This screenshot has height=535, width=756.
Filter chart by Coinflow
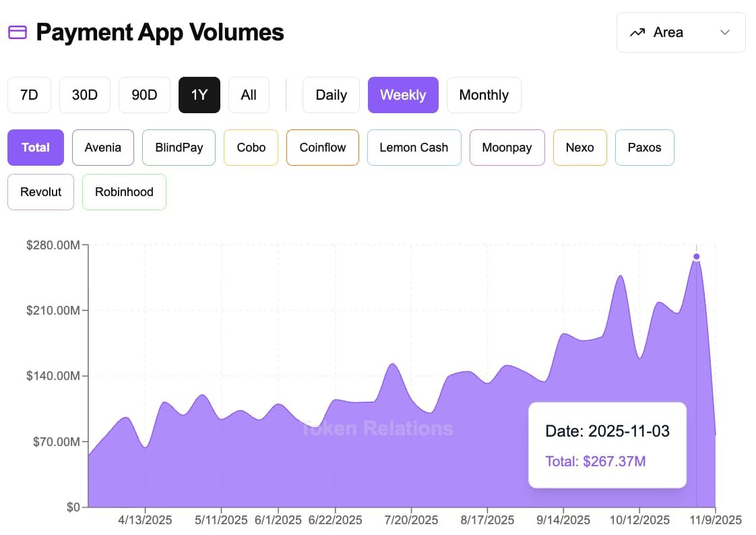pyautogui.click(x=323, y=148)
